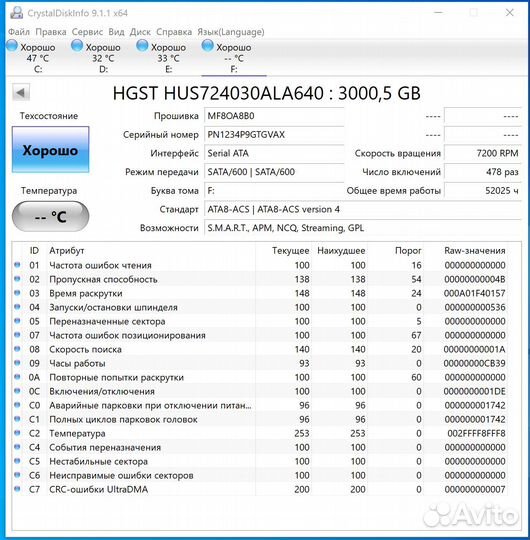Click raw value 00000000CB39
The height and width of the screenshot is (540, 530).
click(474, 363)
